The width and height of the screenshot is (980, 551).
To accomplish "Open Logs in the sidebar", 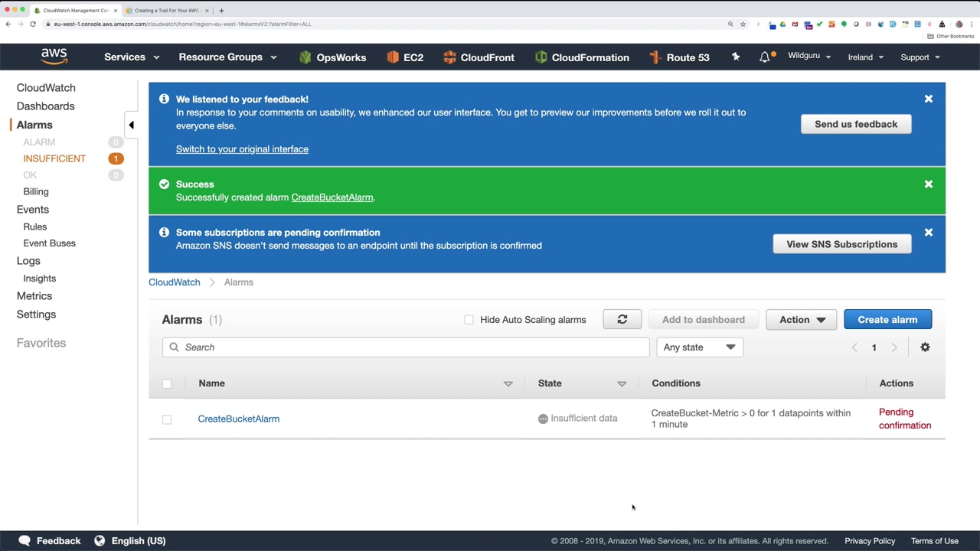I will point(28,261).
